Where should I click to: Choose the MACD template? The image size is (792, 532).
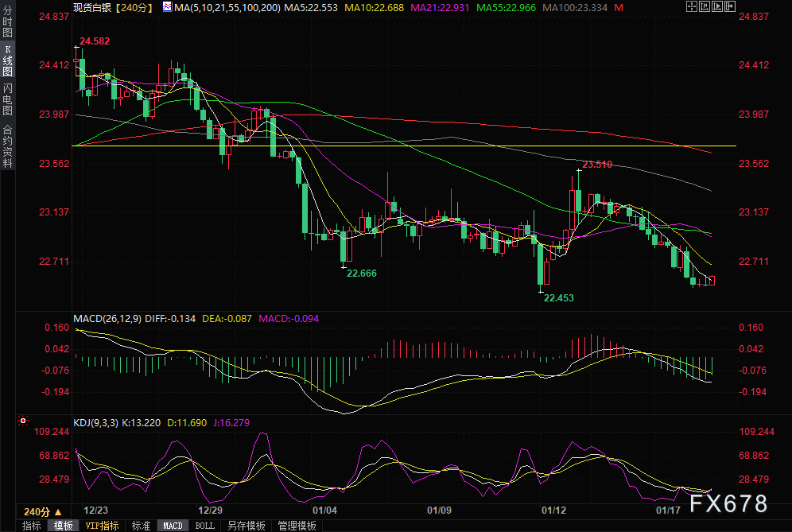click(173, 526)
